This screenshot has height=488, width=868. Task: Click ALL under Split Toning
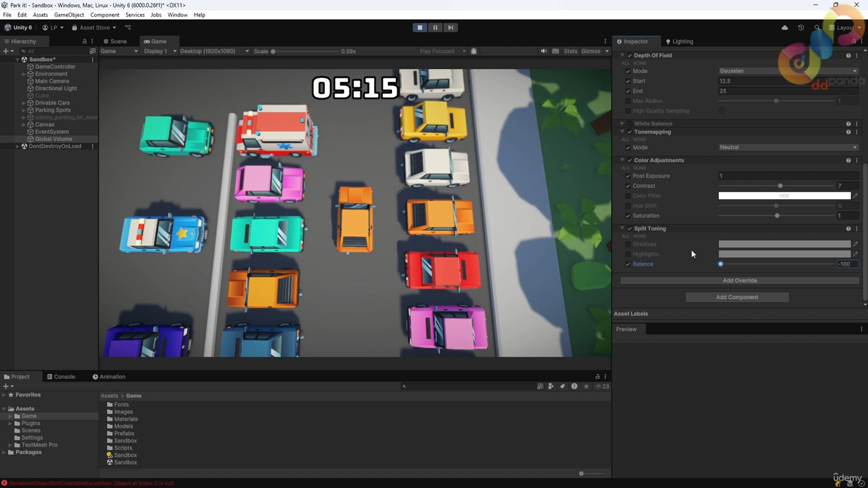(625, 236)
